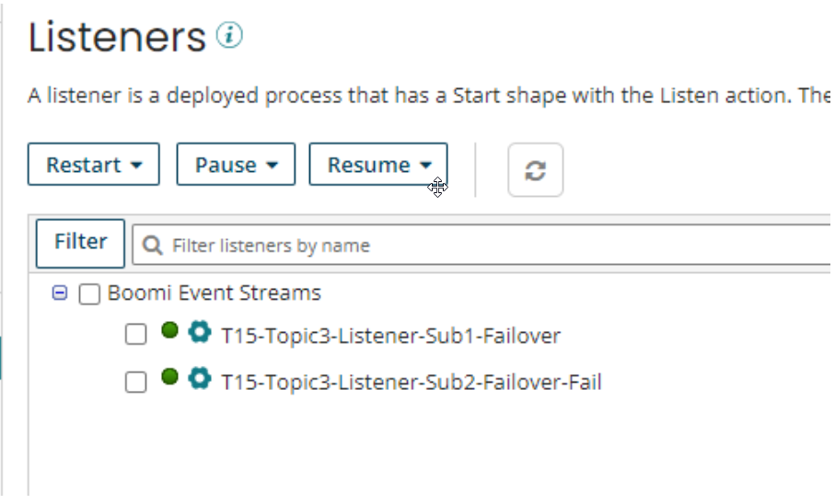The height and width of the screenshot is (504, 835).
Task: Click green status dot of Sub2-Failover-Fail listener
Action: pos(169,376)
